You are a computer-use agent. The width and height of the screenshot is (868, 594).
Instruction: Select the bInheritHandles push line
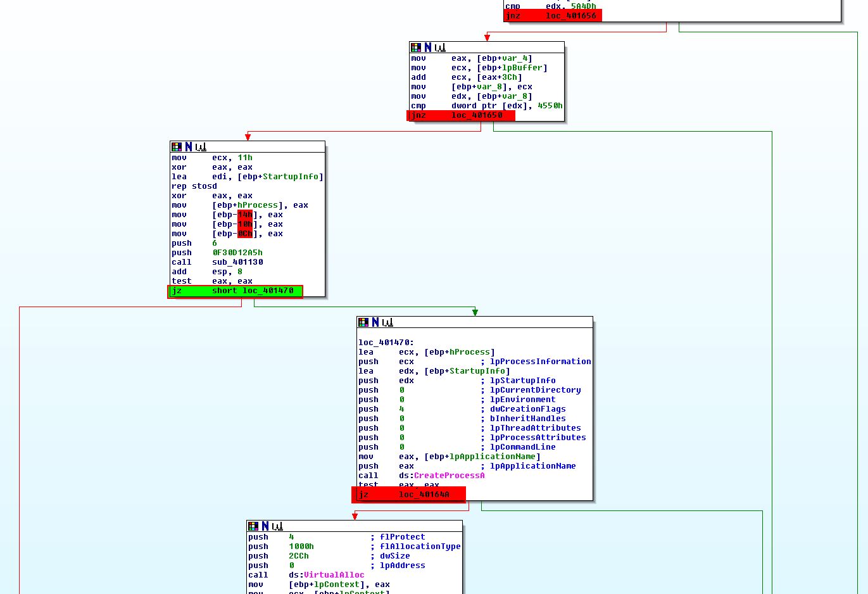pyautogui.click(x=462, y=419)
